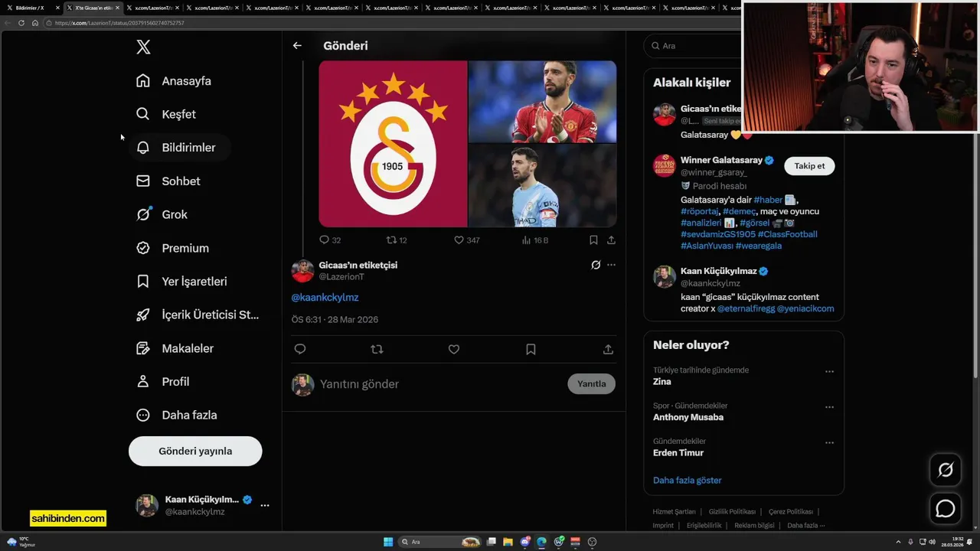Open Bildirimler in the sidebar

[176, 147]
